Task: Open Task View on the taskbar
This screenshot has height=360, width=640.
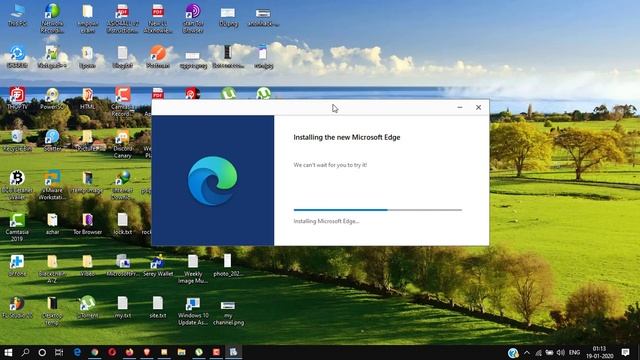Action: coord(59,352)
